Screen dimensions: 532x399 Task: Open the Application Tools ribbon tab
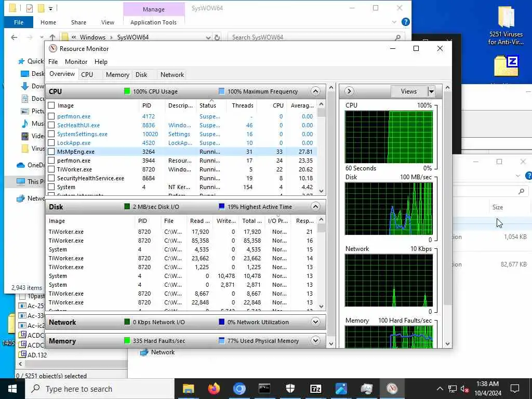point(153,22)
